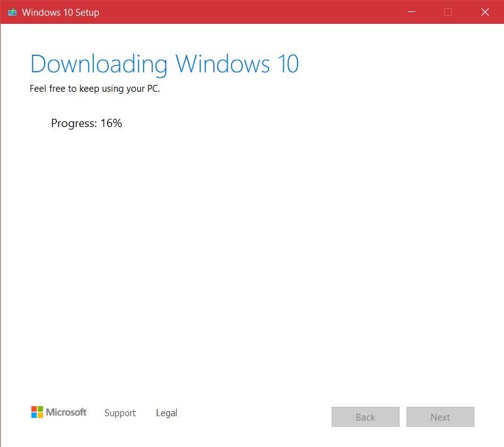Image resolution: width=504 pixels, height=447 pixels.
Task: Click the "Windows 10 Setup" title text
Action: [x=60, y=12]
